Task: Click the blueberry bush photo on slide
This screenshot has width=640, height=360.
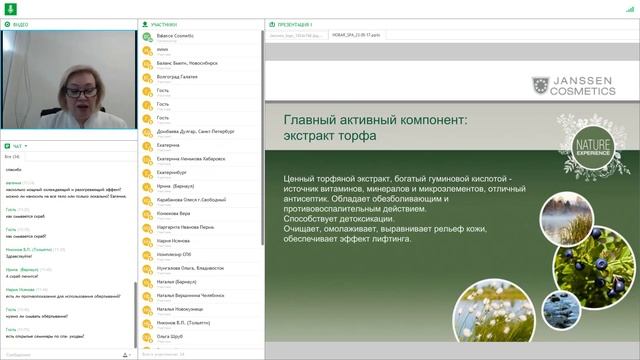Action: pyautogui.click(x=594, y=267)
